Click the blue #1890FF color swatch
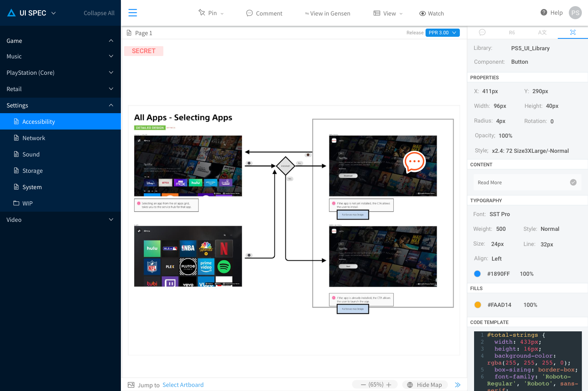 [477, 274]
